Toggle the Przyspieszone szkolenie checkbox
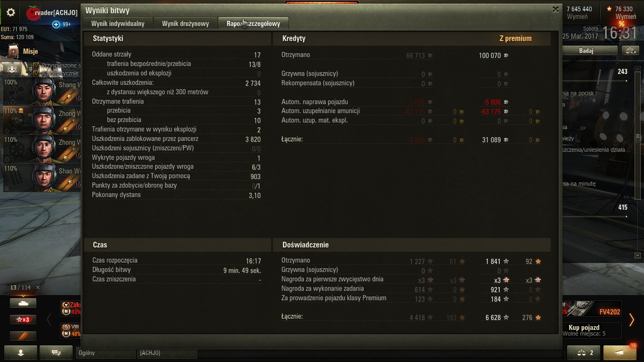This screenshot has height=362, width=644. coord(36,66)
